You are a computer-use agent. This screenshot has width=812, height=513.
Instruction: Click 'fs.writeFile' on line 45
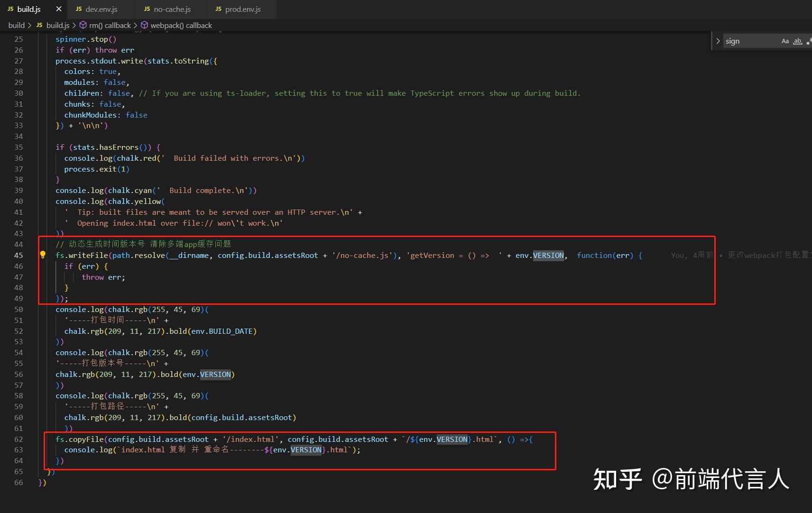click(x=82, y=255)
